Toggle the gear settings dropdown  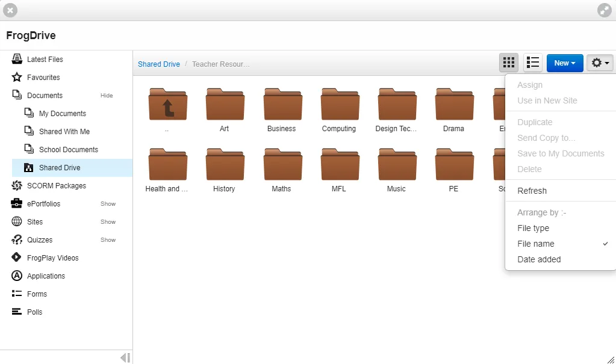[x=600, y=63]
